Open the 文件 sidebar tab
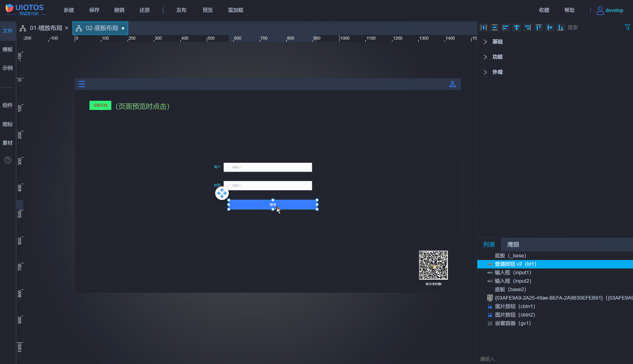Image resolution: width=633 pixels, height=364 pixels. (x=8, y=31)
